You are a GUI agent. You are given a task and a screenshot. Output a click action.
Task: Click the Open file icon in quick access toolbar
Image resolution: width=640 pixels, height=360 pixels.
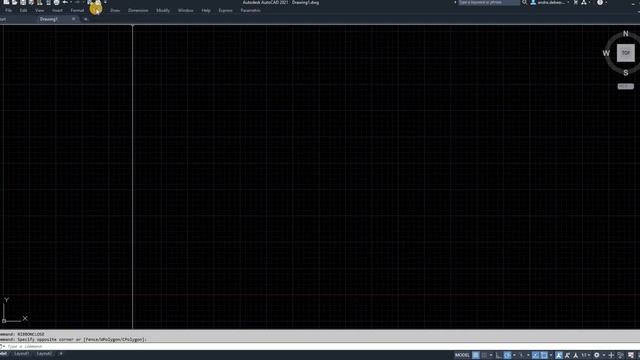click(x=14, y=2)
